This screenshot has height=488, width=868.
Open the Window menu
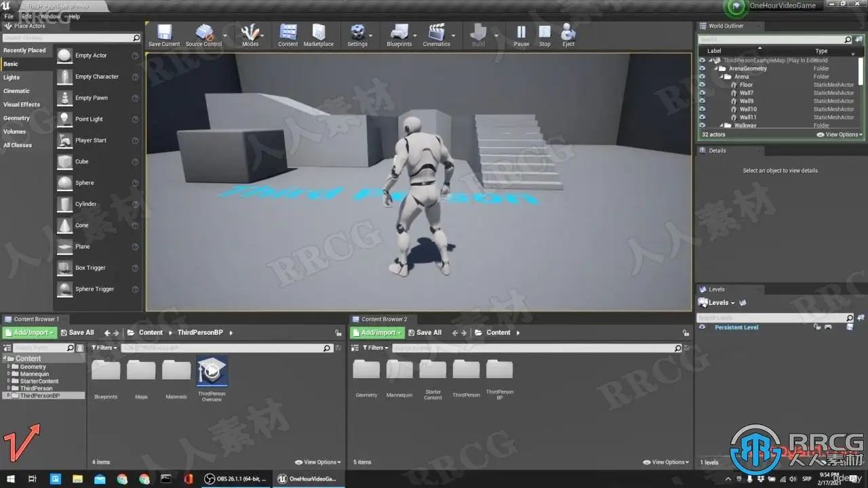(x=50, y=16)
